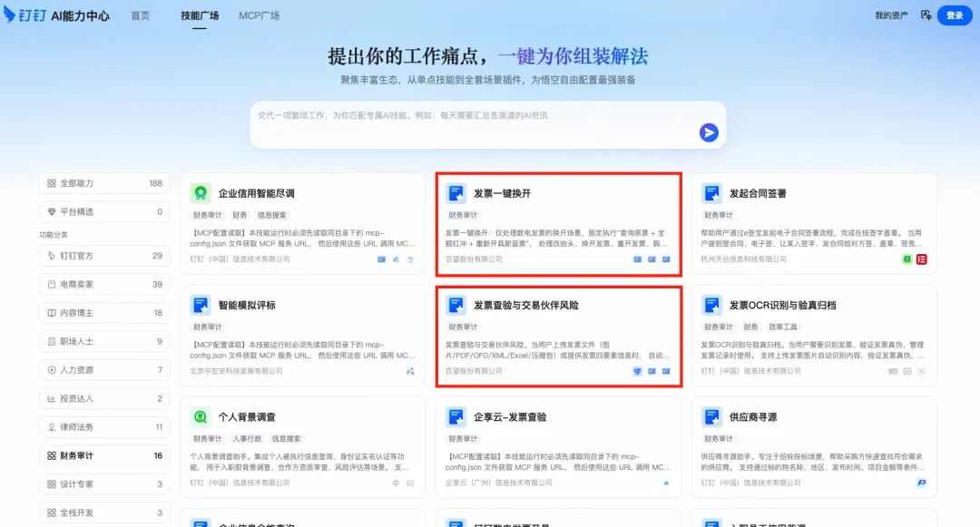Click 律师法务 person icon in sidebar
980x527 pixels.
pos(51,427)
